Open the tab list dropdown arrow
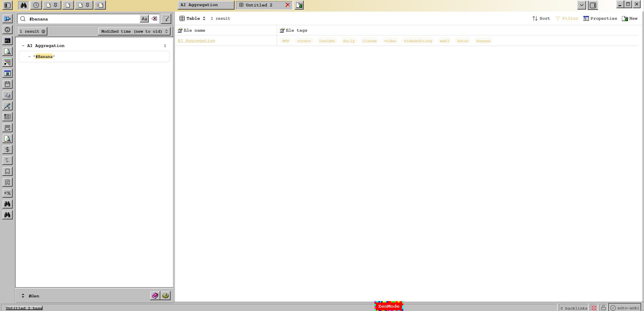The height and width of the screenshot is (311, 644). (x=582, y=5)
